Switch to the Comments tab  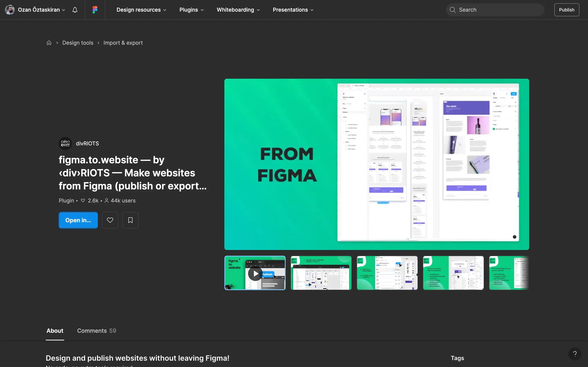pos(96,331)
